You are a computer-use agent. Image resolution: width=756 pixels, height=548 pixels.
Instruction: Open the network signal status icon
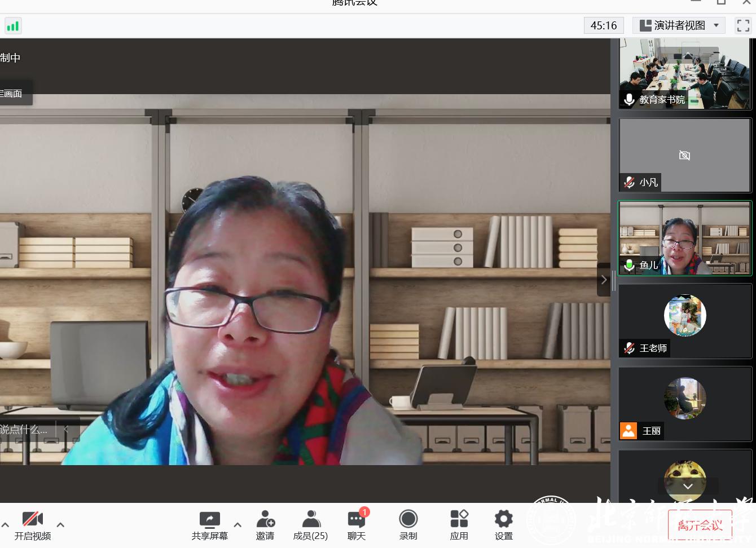(x=12, y=26)
